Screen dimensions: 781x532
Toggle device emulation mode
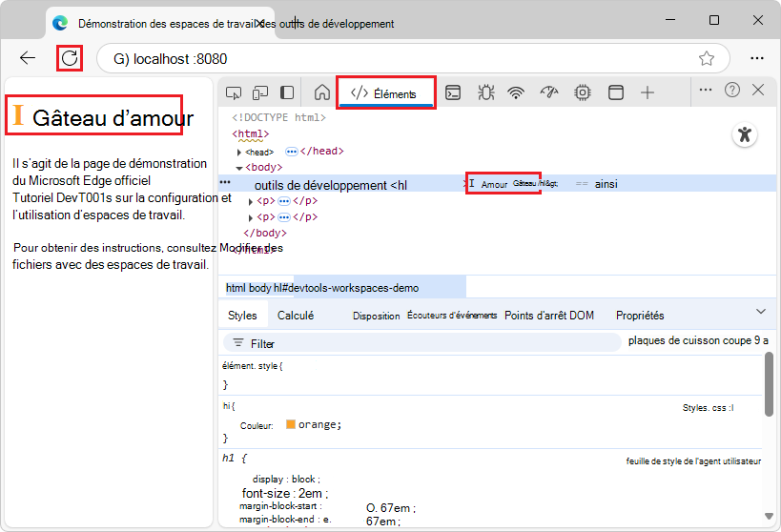(x=260, y=92)
